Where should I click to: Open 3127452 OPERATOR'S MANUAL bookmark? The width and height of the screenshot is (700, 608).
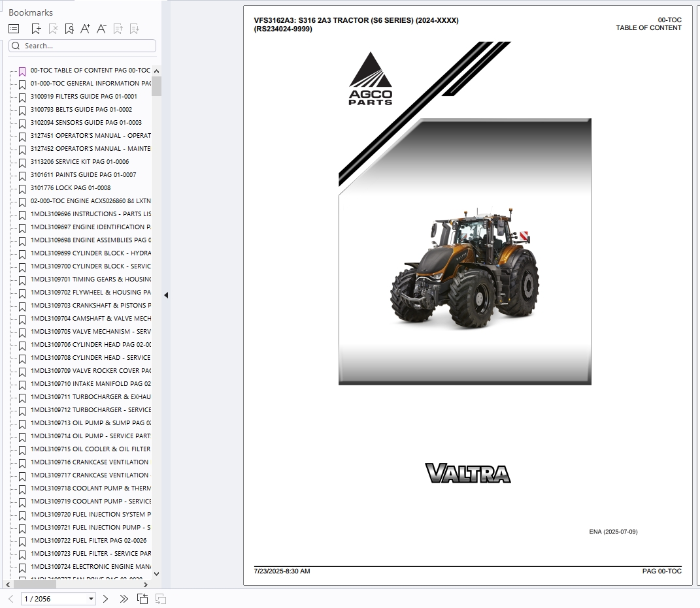point(91,148)
